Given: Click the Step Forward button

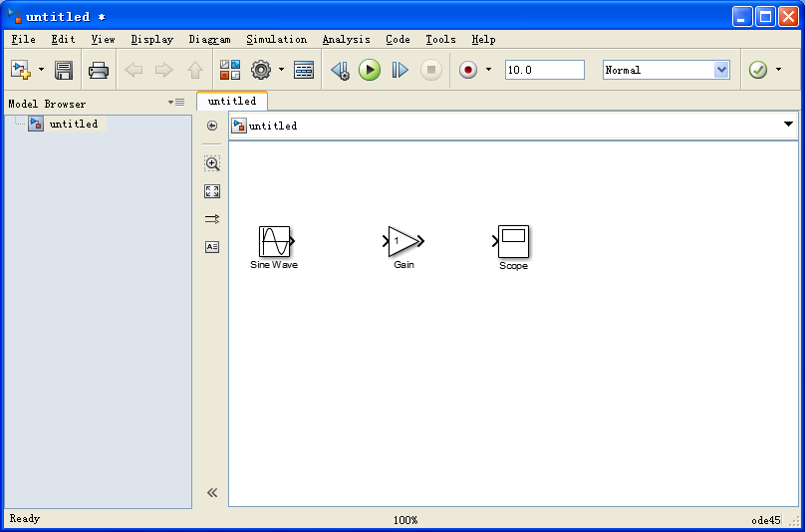Looking at the screenshot, I should (x=400, y=70).
